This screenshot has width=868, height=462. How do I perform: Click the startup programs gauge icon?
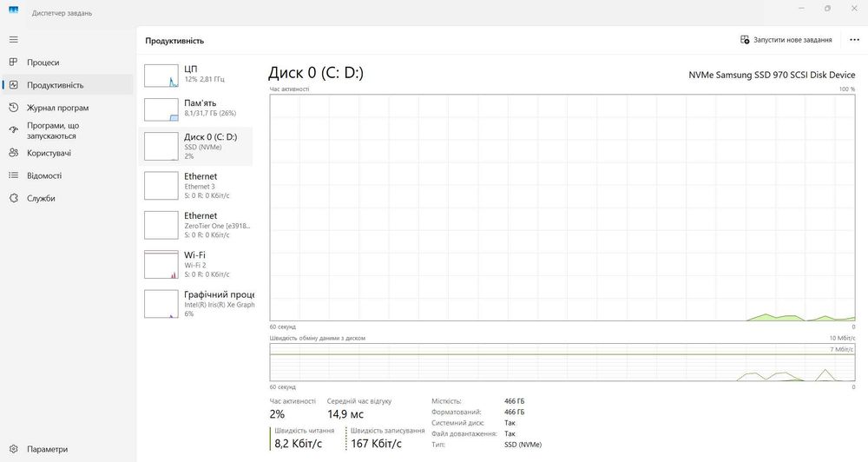13,130
